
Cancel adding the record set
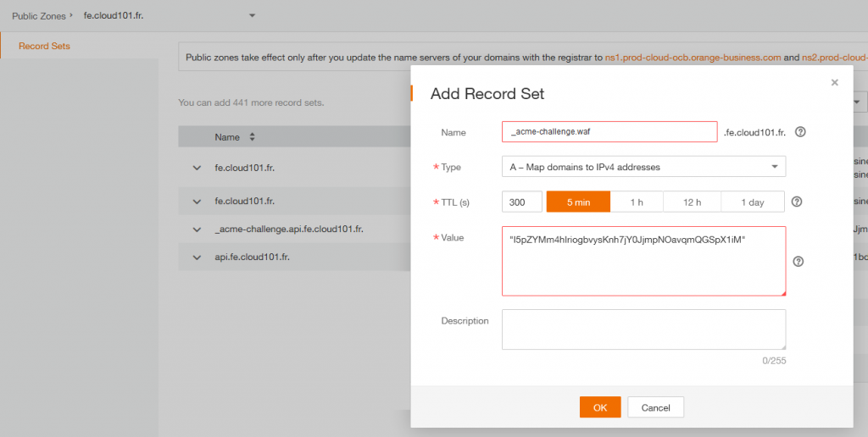(656, 407)
